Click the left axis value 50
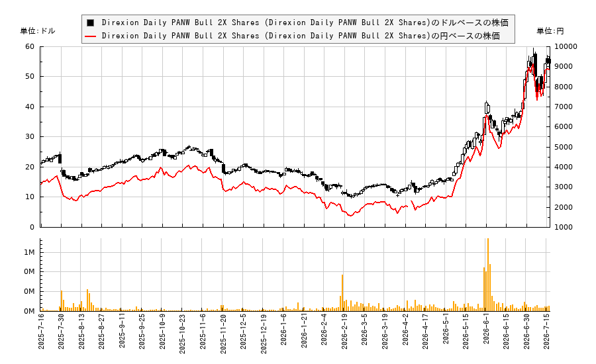Viewport: 596px width, 364px height. point(30,77)
